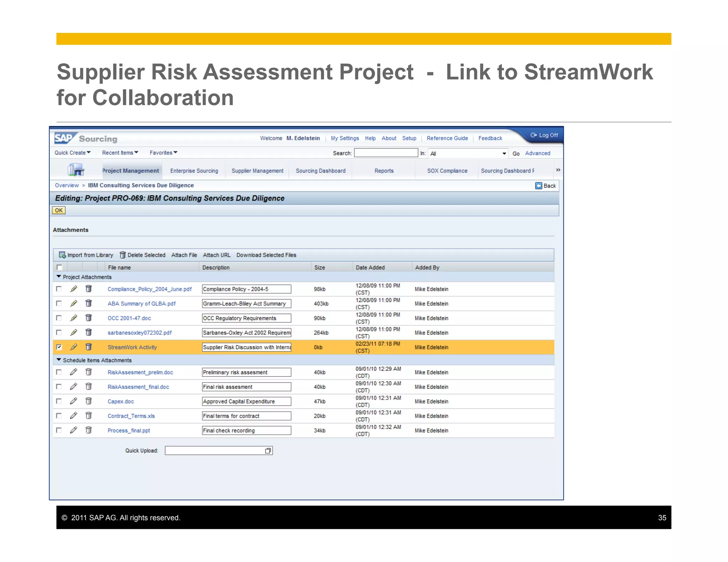The height and width of the screenshot is (562, 728).
Task: Click the SAP Sourcing logo
Action: [x=86, y=138]
